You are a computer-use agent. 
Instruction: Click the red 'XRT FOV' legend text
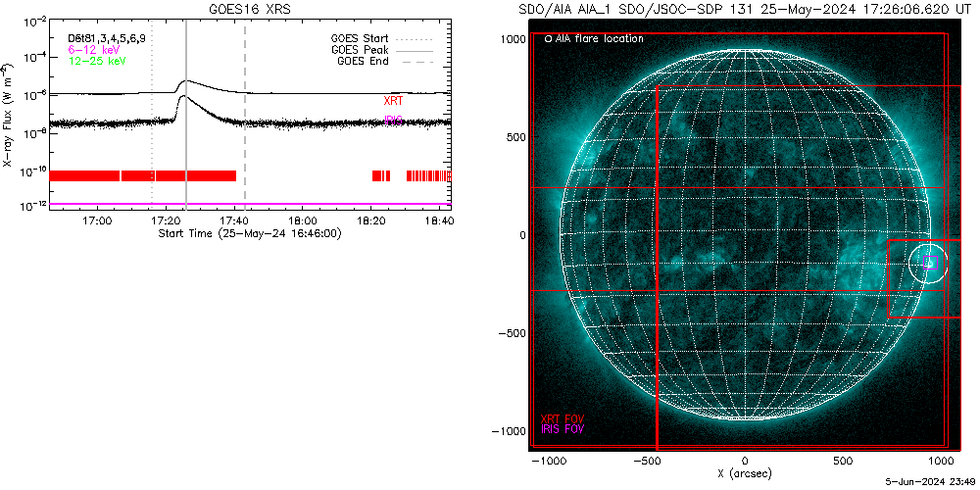(x=563, y=418)
